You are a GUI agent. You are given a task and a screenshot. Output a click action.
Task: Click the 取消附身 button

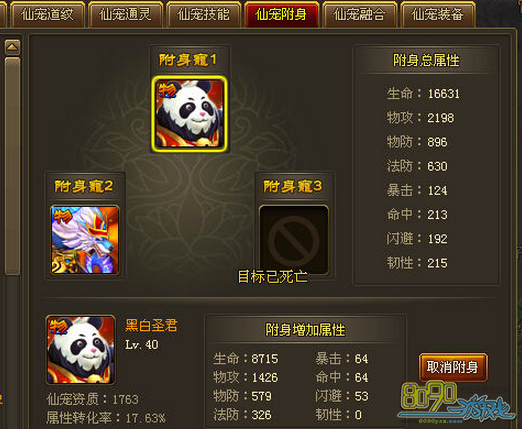[453, 367]
